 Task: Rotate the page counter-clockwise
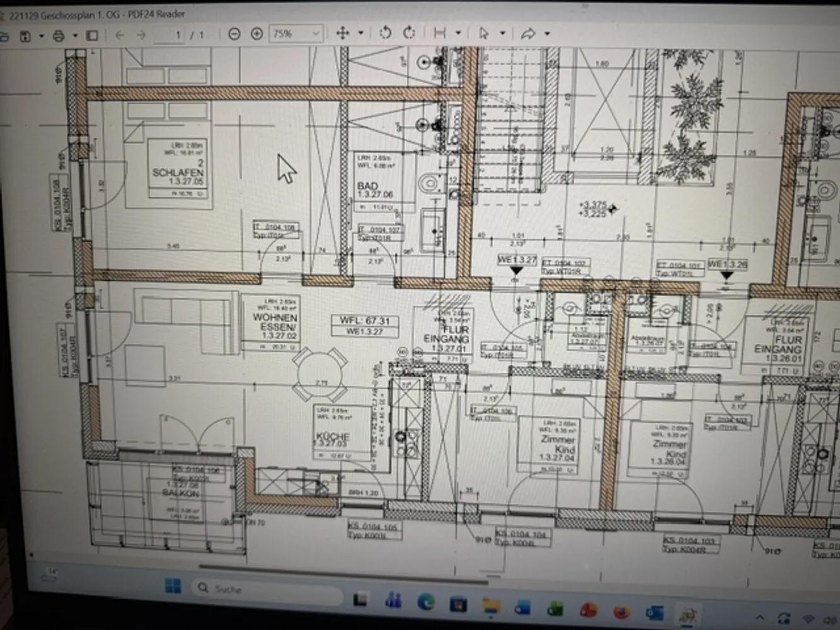(386, 33)
